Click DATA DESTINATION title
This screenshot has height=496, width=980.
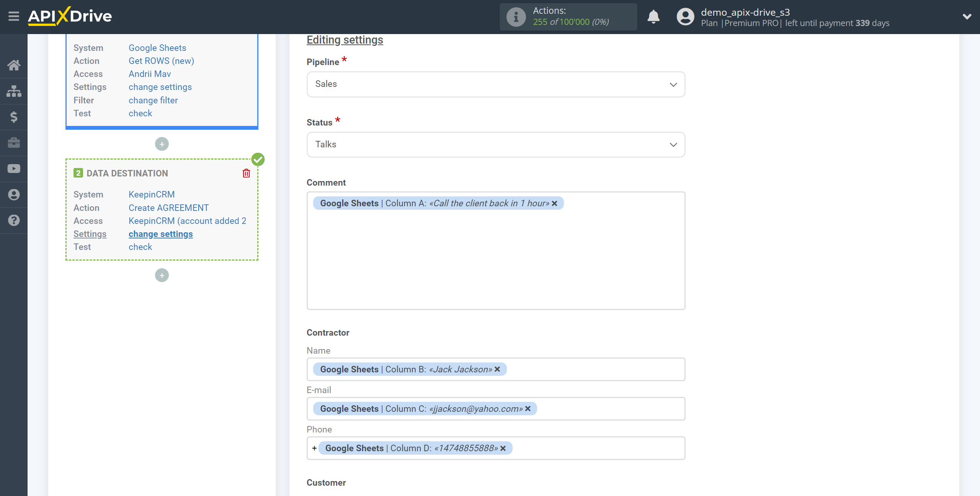tap(127, 173)
